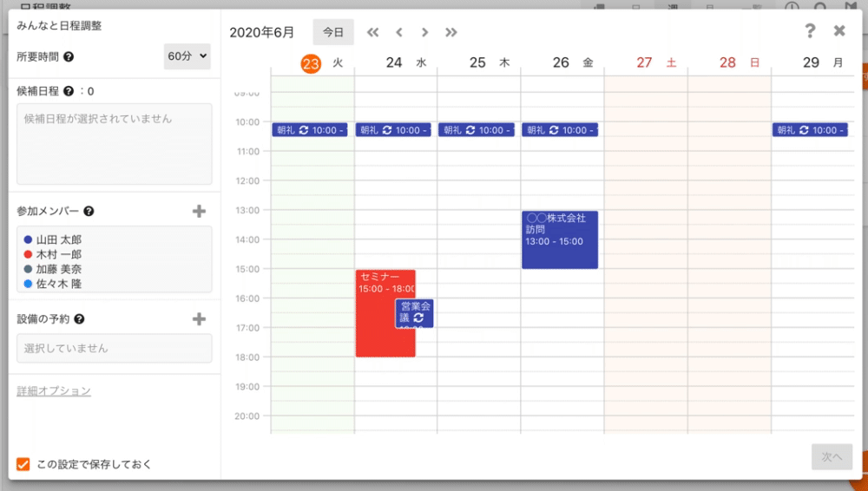Image resolution: width=868 pixels, height=491 pixels.
Task: Jump forward with double right arrows
Action: [451, 32]
